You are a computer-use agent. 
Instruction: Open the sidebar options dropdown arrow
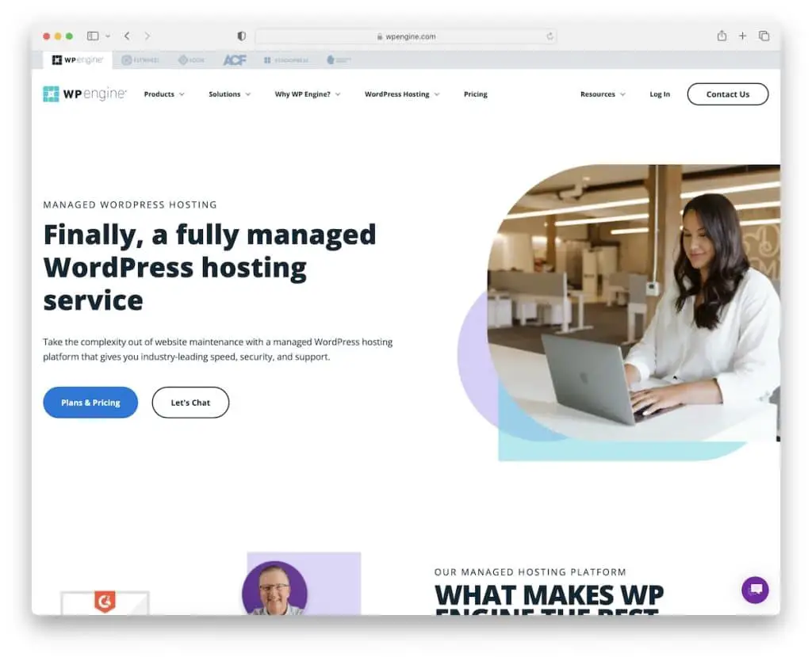tap(108, 36)
